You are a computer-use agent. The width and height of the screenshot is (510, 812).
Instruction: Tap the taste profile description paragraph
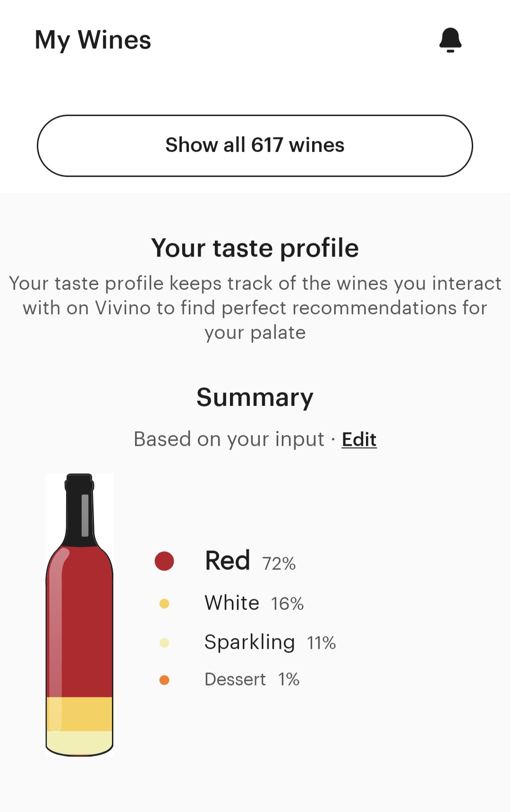pyautogui.click(x=255, y=308)
